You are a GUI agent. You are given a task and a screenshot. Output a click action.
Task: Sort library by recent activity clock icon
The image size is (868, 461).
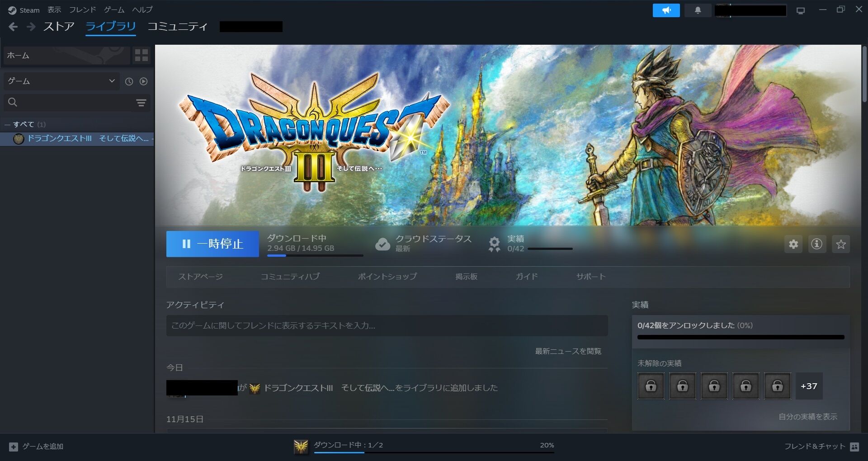point(129,81)
